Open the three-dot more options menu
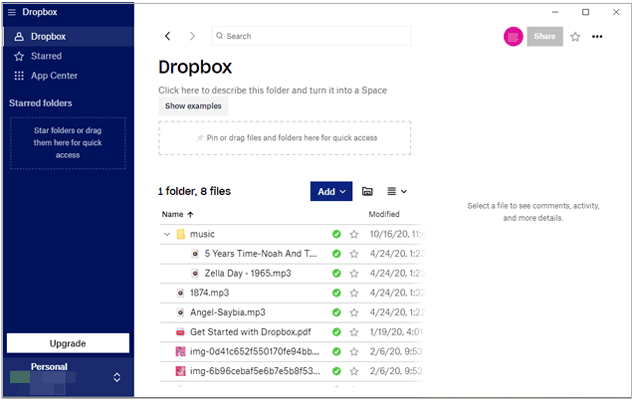634x400 pixels. 597,37
